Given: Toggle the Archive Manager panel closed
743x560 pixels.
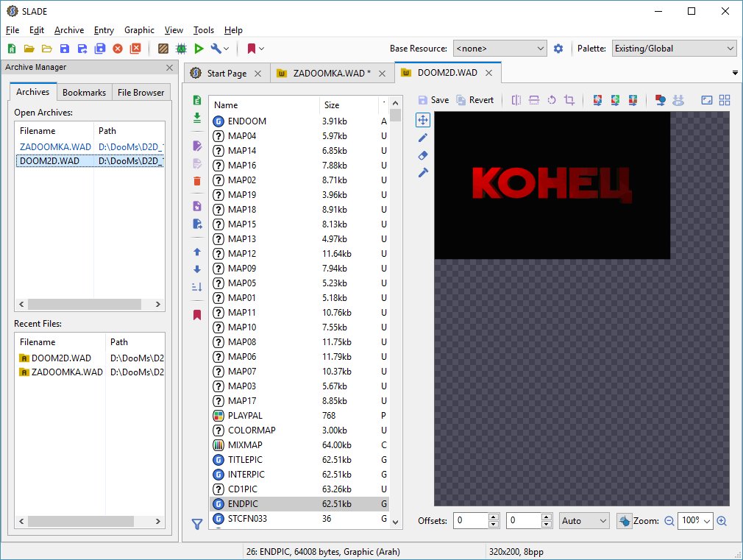Looking at the screenshot, I should (x=169, y=68).
